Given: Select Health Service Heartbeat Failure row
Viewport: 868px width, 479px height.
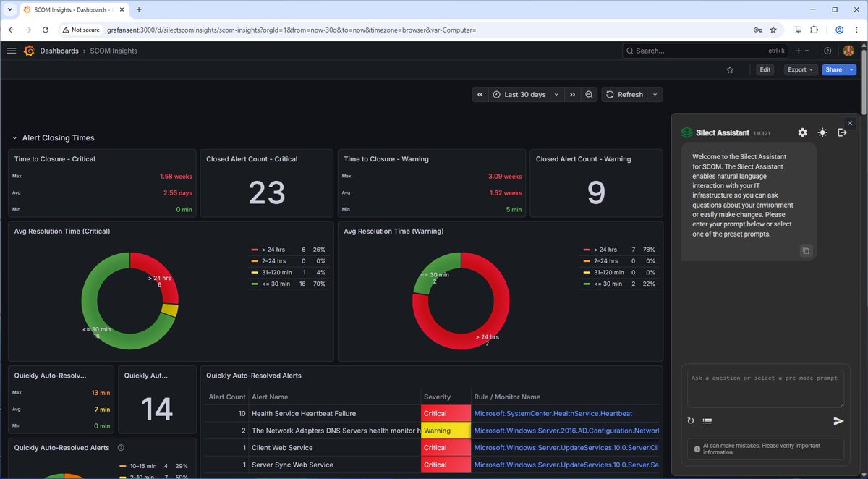Looking at the screenshot, I should pos(431,413).
